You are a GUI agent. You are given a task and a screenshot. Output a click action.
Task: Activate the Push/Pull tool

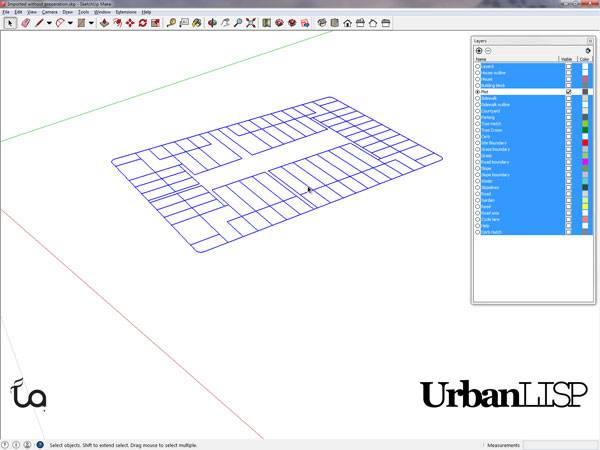[103, 22]
